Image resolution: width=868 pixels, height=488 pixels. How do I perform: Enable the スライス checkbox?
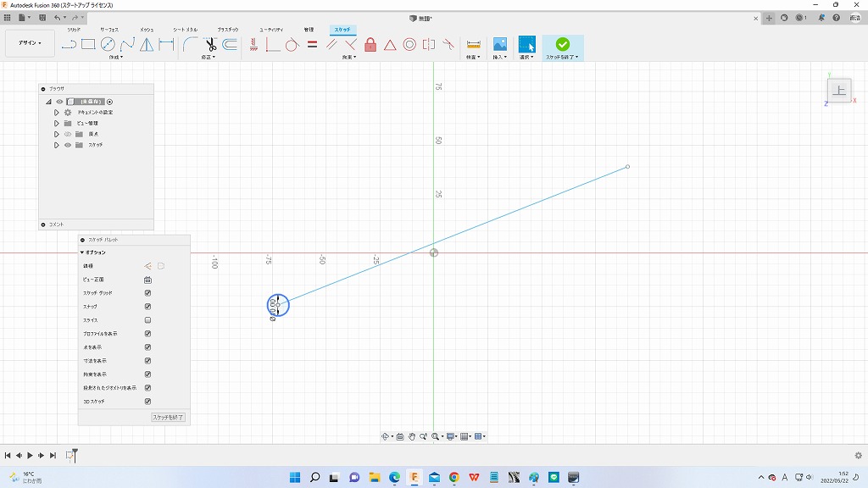147,320
